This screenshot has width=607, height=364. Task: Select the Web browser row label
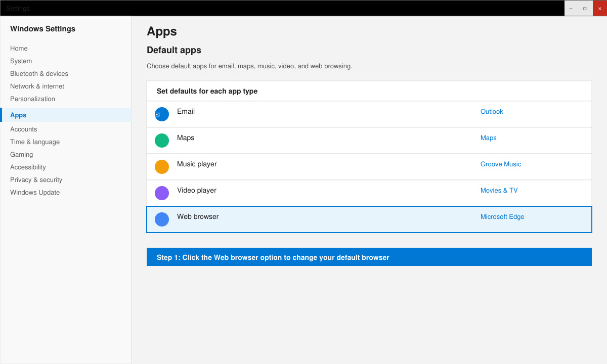pos(198,217)
